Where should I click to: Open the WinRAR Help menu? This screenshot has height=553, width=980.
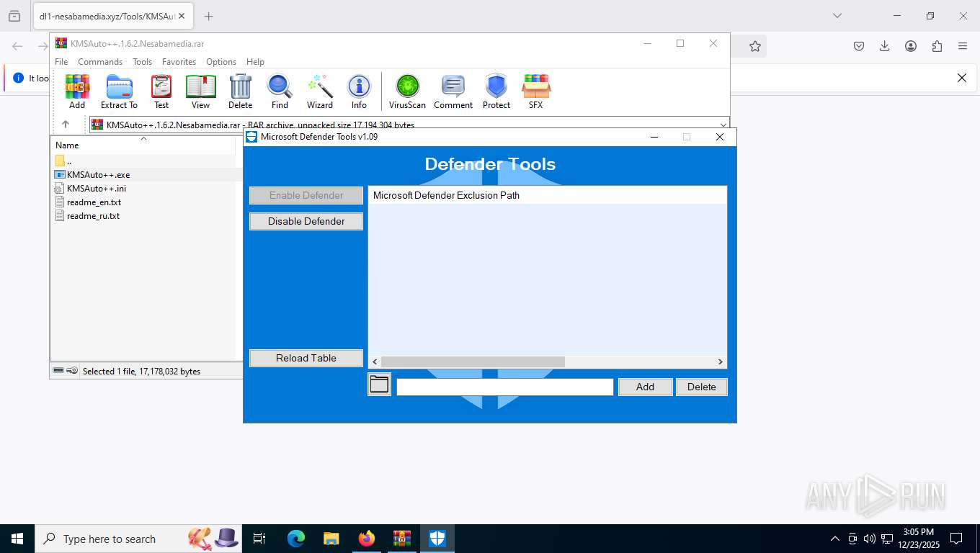click(255, 62)
